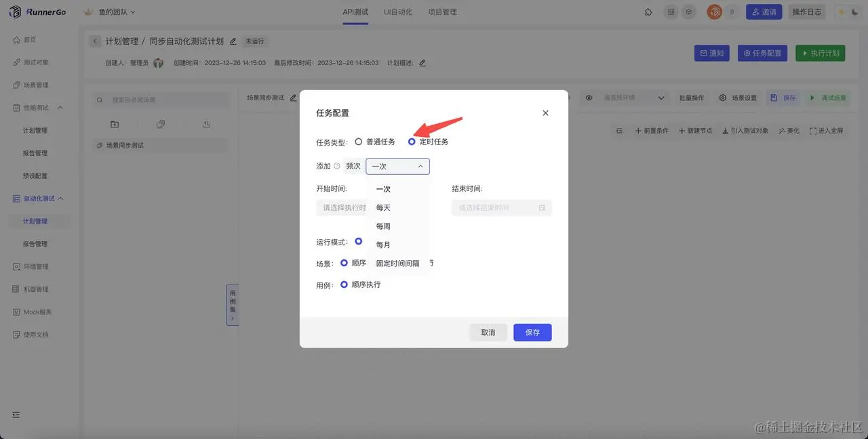Screen dimensions: 868x439
Task: Choose 每月 from the frequency list
Action: click(398, 245)
